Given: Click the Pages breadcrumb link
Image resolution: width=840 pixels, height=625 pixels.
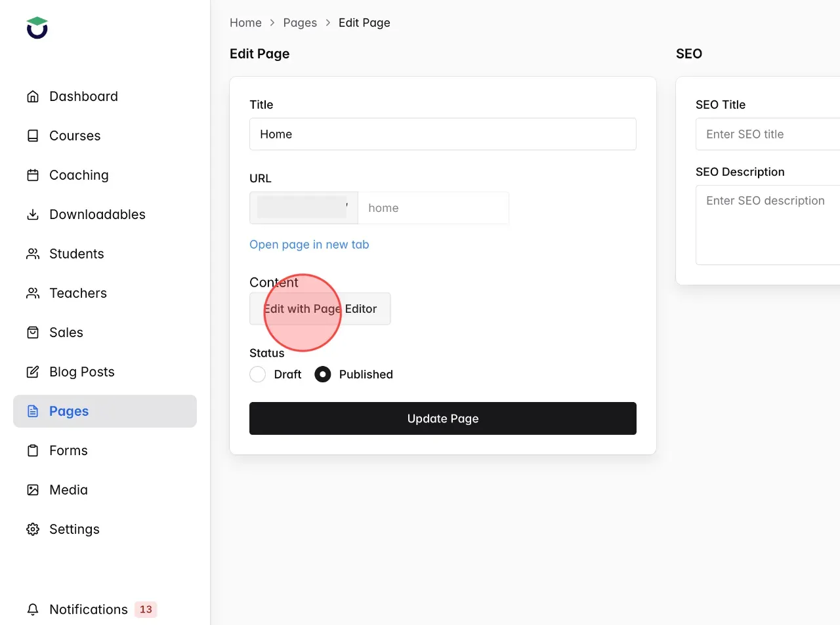Looking at the screenshot, I should [300, 23].
